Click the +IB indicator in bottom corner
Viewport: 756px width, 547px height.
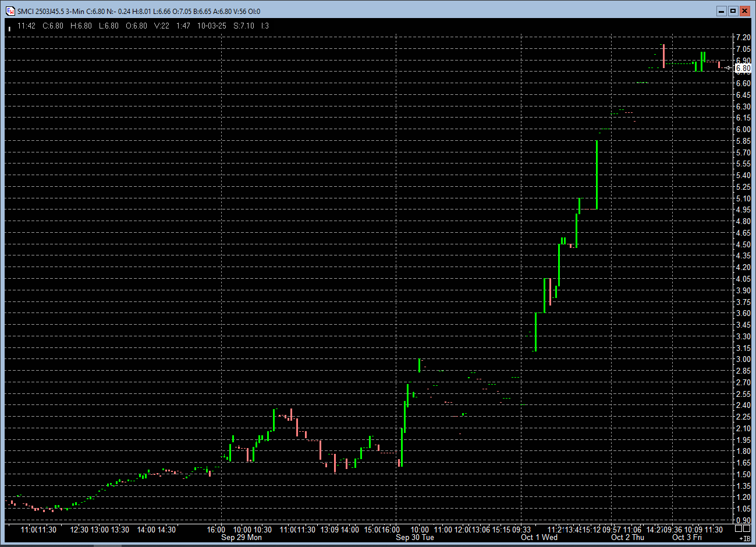click(x=744, y=538)
